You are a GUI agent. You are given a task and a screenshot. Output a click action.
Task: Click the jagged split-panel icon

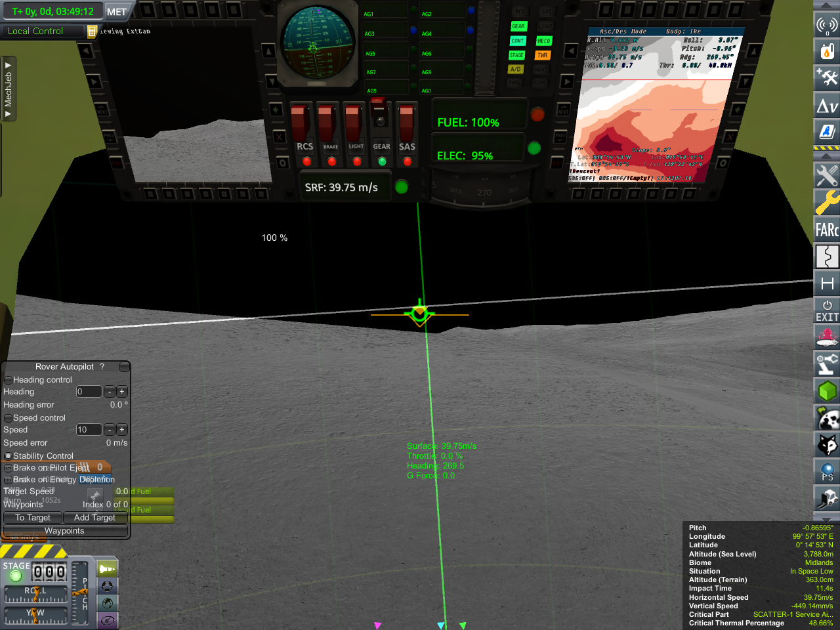pyautogui.click(x=826, y=256)
